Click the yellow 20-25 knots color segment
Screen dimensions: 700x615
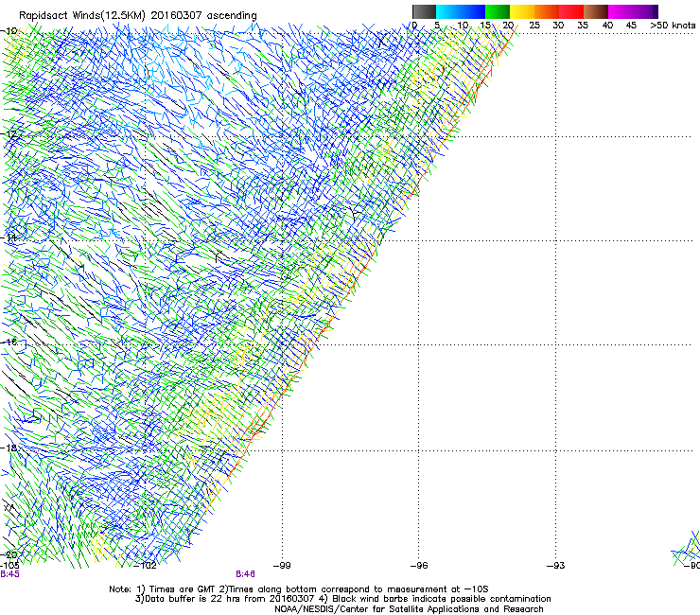522,11
